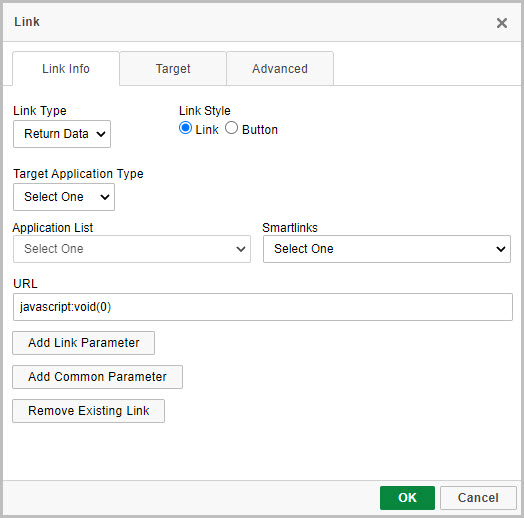Click the Add Link Parameter button
524x518 pixels.
[84, 343]
